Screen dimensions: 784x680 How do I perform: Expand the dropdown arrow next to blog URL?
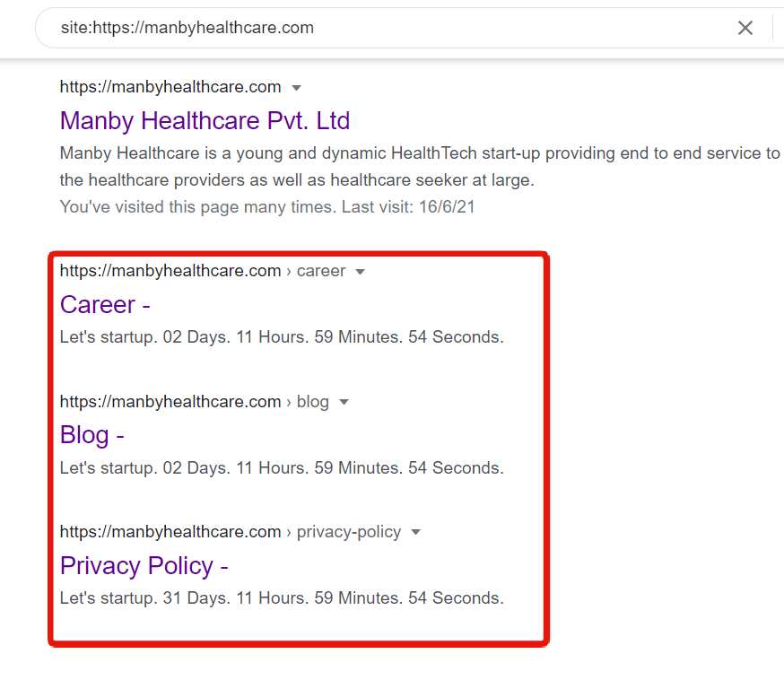pyautogui.click(x=344, y=402)
